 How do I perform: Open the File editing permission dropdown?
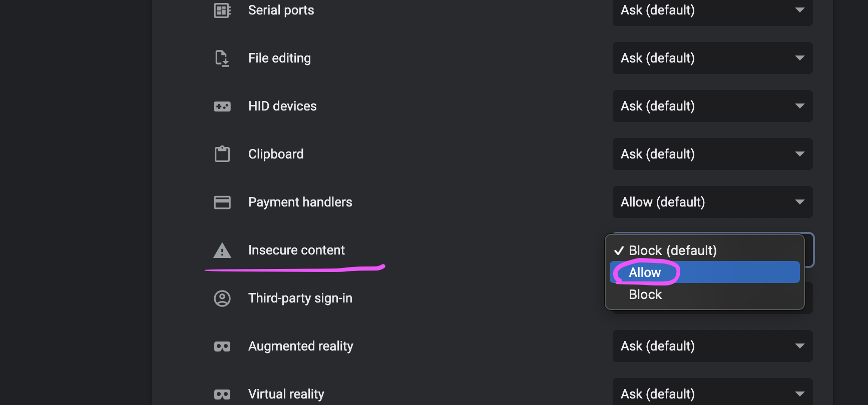coord(712,58)
